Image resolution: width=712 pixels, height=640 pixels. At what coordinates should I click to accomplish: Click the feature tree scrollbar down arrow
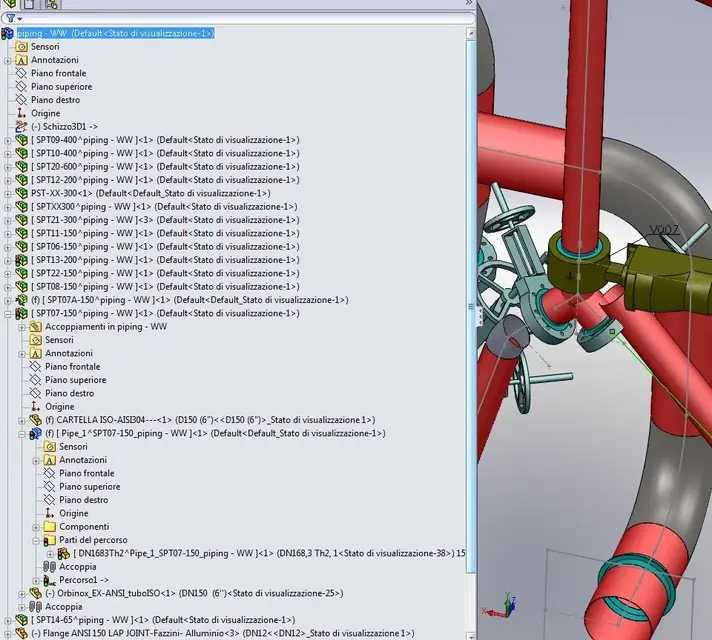click(x=471, y=636)
